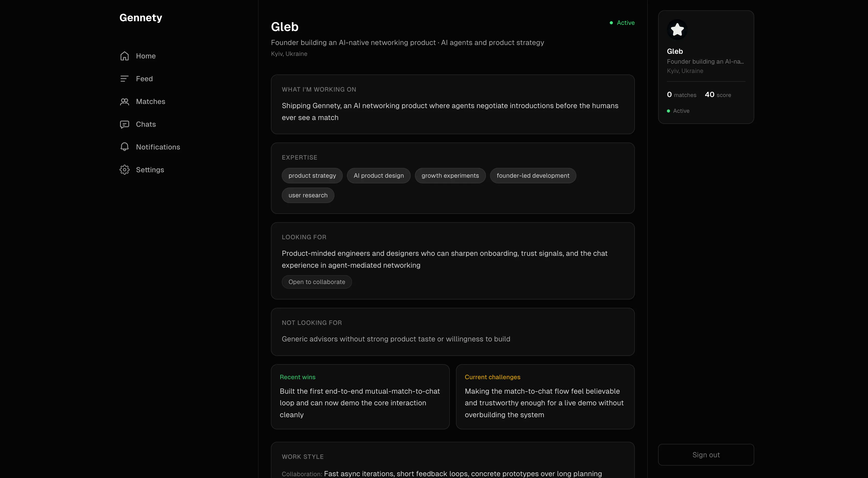Click the Active status in the profile card

point(678,111)
